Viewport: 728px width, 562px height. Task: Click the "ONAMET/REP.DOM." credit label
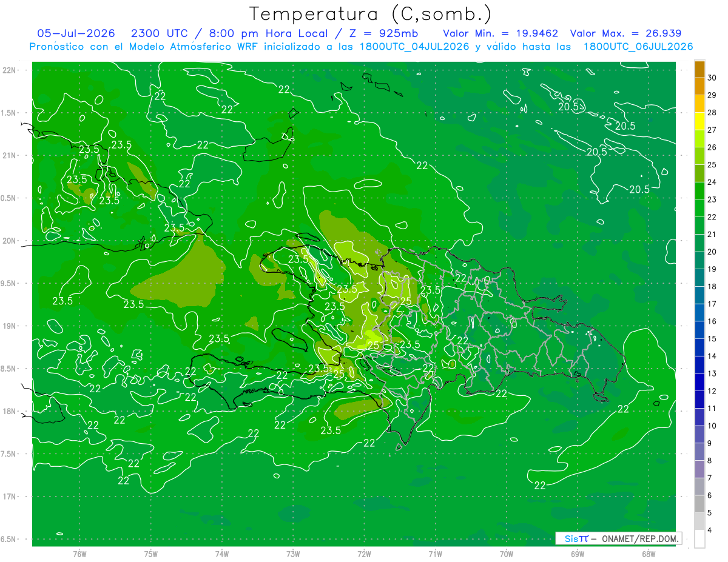coord(640,538)
